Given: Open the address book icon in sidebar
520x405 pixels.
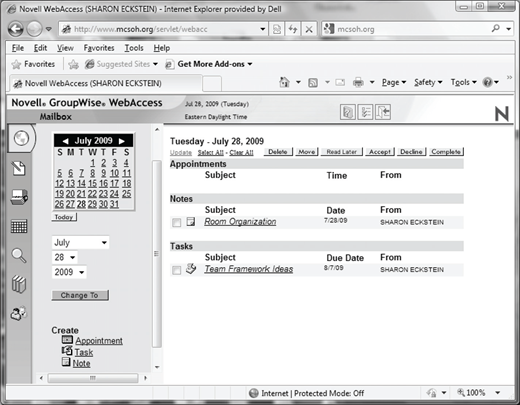Looking at the screenshot, I should tap(19, 284).
